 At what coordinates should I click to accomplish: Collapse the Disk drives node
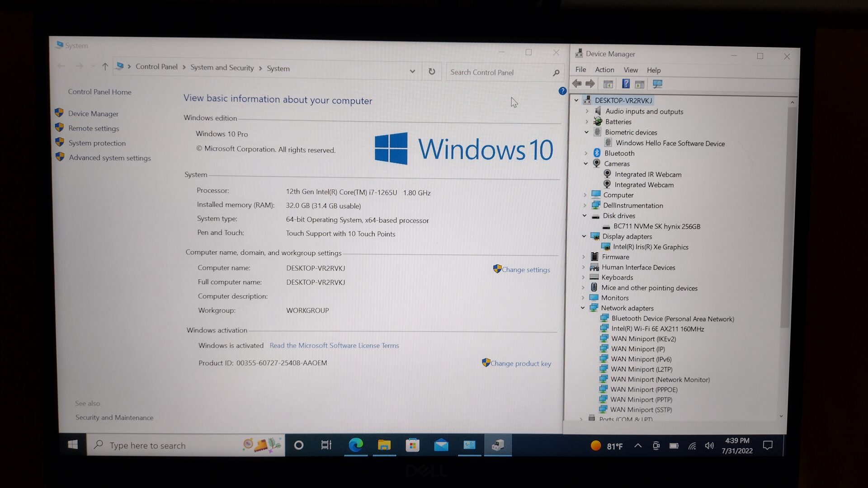click(x=585, y=216)
